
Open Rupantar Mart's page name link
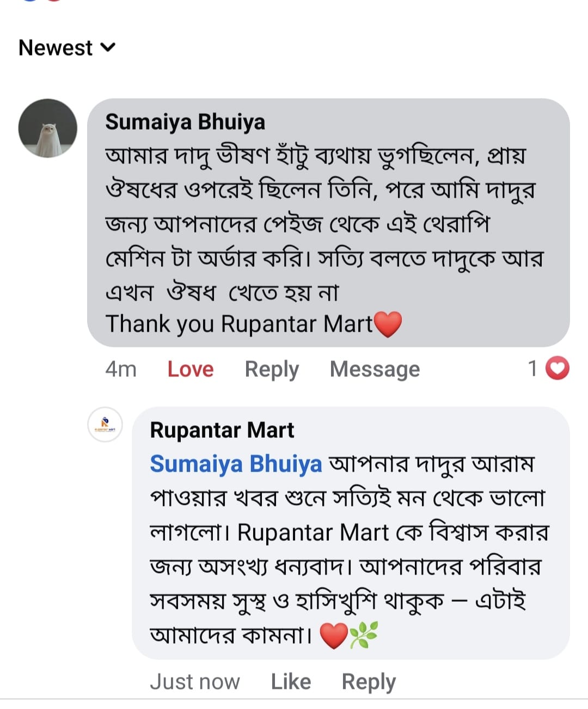tap(222, 430)
